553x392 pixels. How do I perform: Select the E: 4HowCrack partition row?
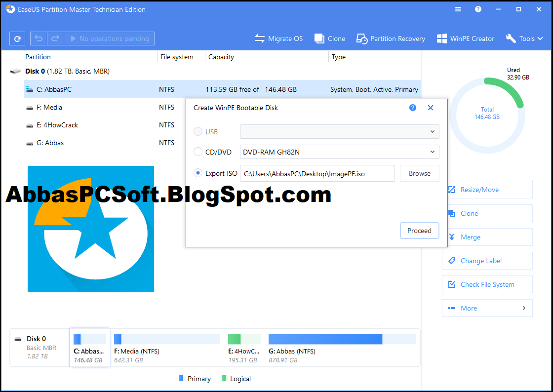pyautogui.click(x=105, y=125)
